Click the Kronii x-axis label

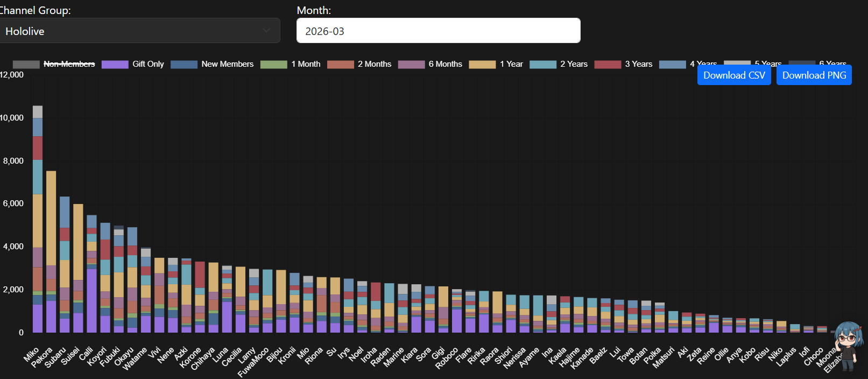coord(287,355)
